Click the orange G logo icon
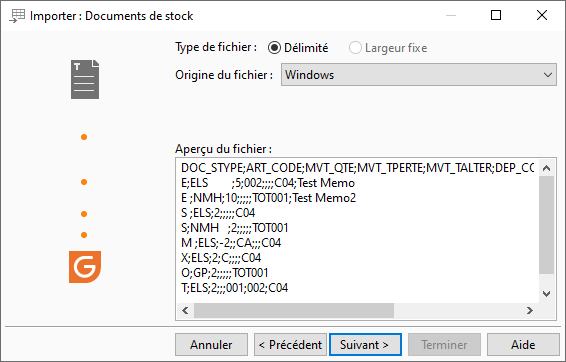Viewport: 566px width, 362px height. click(85, 267)
